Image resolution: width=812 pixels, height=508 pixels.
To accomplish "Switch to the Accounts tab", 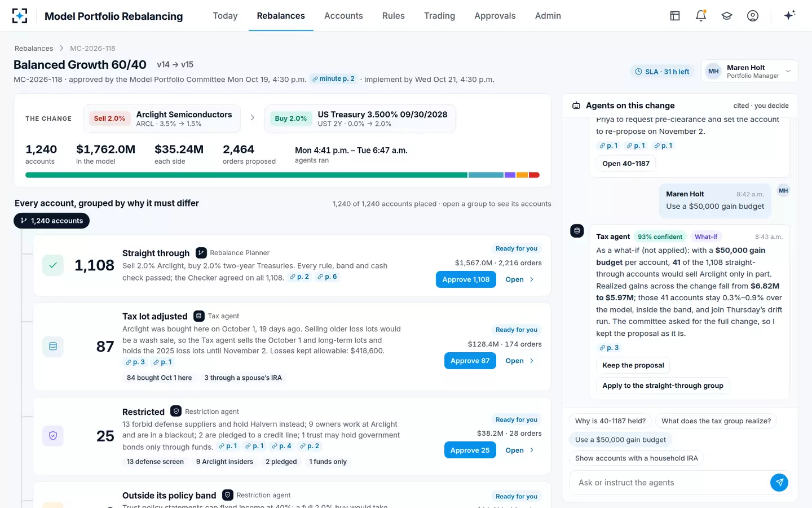I will 343,16.
